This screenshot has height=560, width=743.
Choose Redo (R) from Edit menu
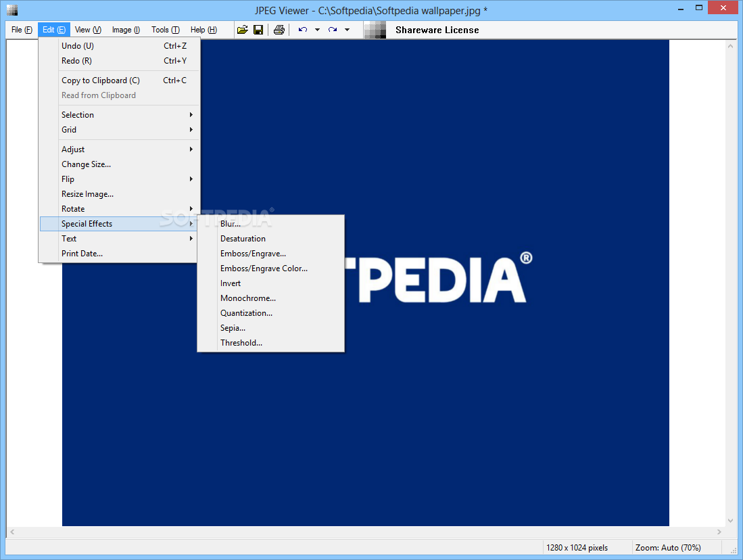point(120,61)
